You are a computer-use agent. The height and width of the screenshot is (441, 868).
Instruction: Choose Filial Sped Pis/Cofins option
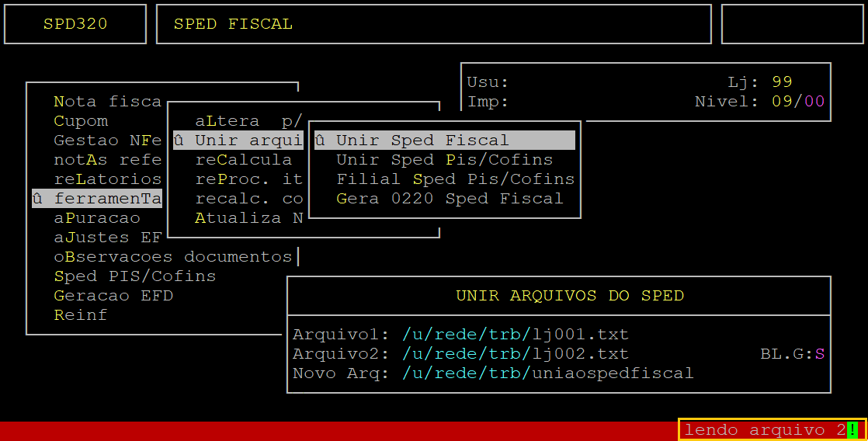(456, 179)
